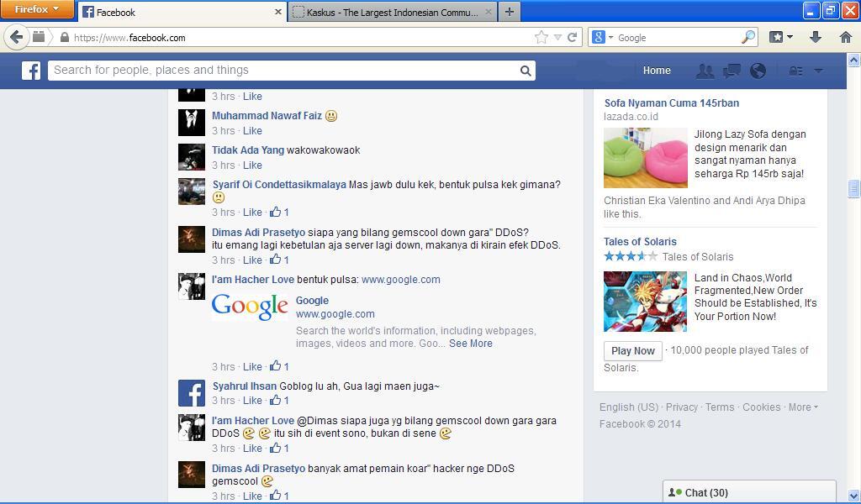Click the Facebook privacy shortcuts lock icon

795,71
